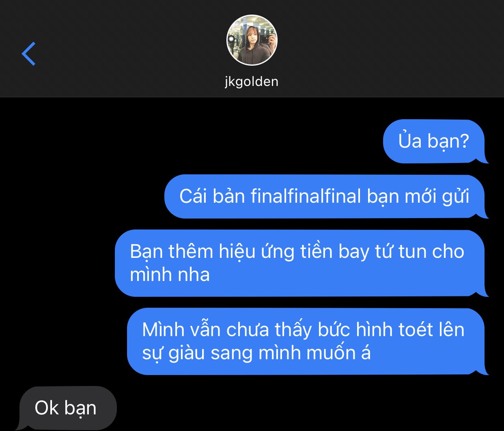The width and height of the screenshot is (504, 431).
Task: Click the word 'Ủa' in the first message
Action: point(410,141)
